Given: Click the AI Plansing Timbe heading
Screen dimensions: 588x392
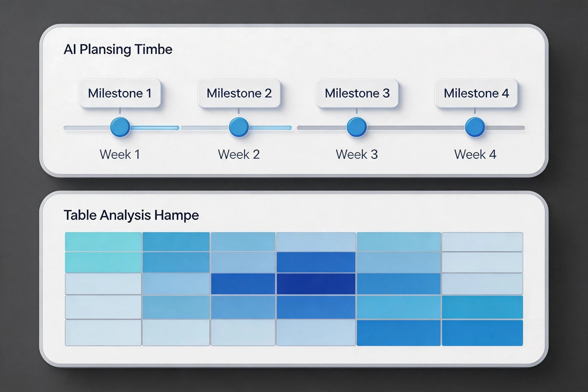Looking at the screenshot, I should (118, 49).
